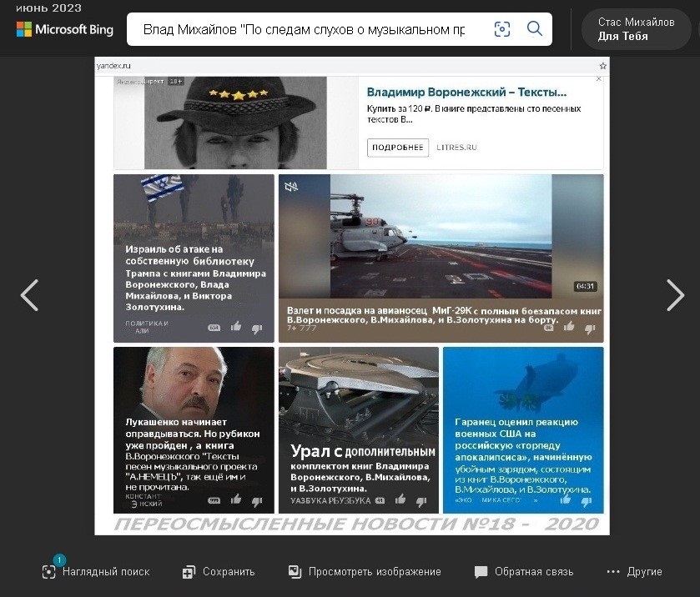Viewport: 700px width, 597px height.
Task: Click the star bookmark icon in yandex.ru bar
Action: click(602, 66)
